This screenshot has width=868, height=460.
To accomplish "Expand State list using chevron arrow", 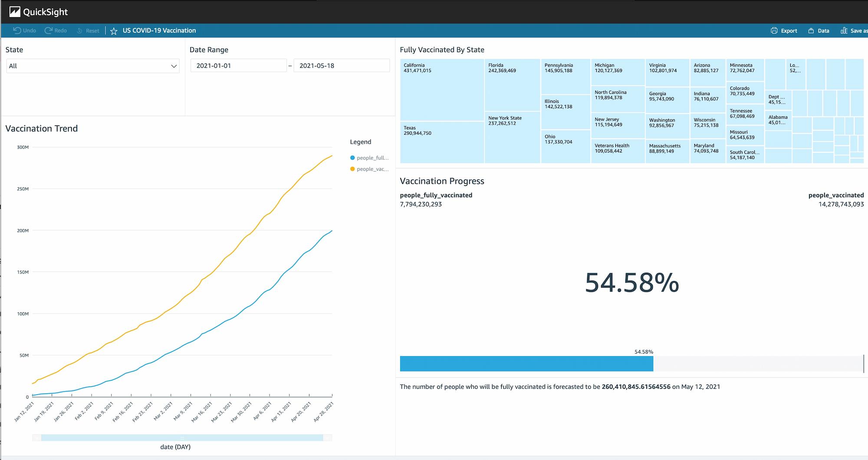I will 174,66.
